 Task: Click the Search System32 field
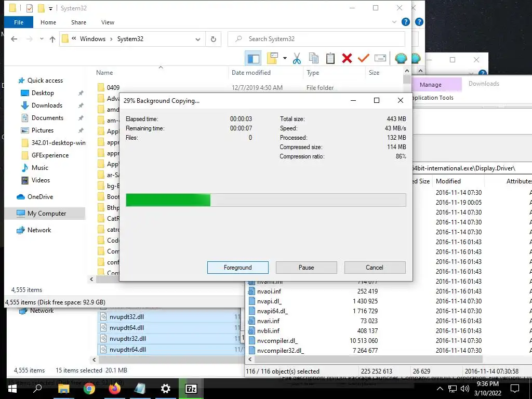[316, 39]
